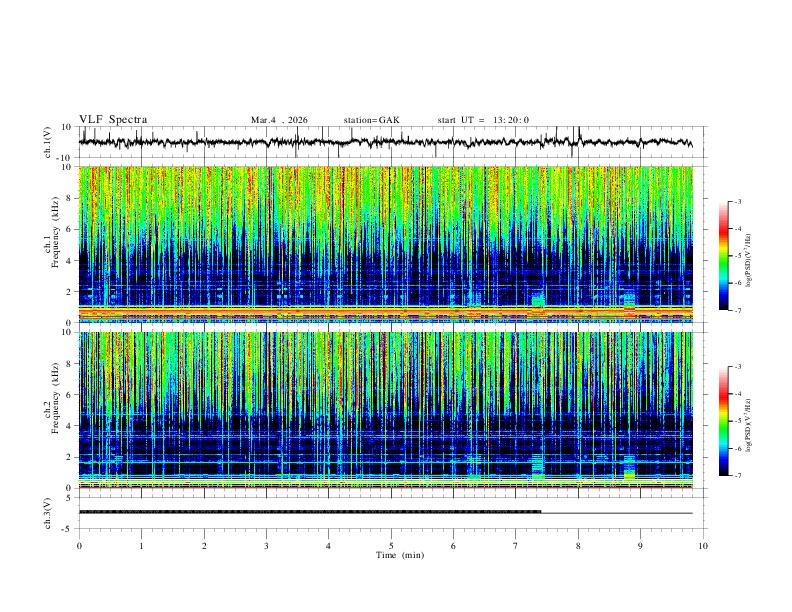Image resolution: width=792 pixels, height=612 pixels.
Task: Click inside the ch.1 spectrogram panel
Action: point(386,244)
